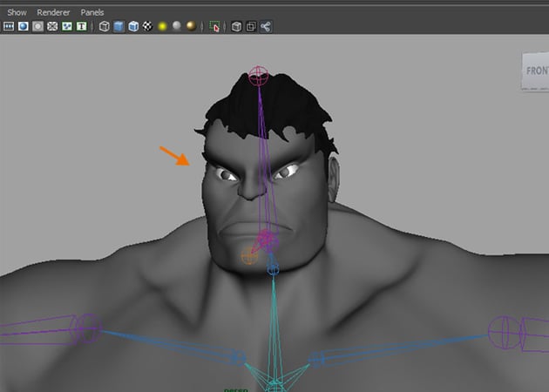Select the orange jaw joint on chin

pyautogui.click(x=249, y=255)
